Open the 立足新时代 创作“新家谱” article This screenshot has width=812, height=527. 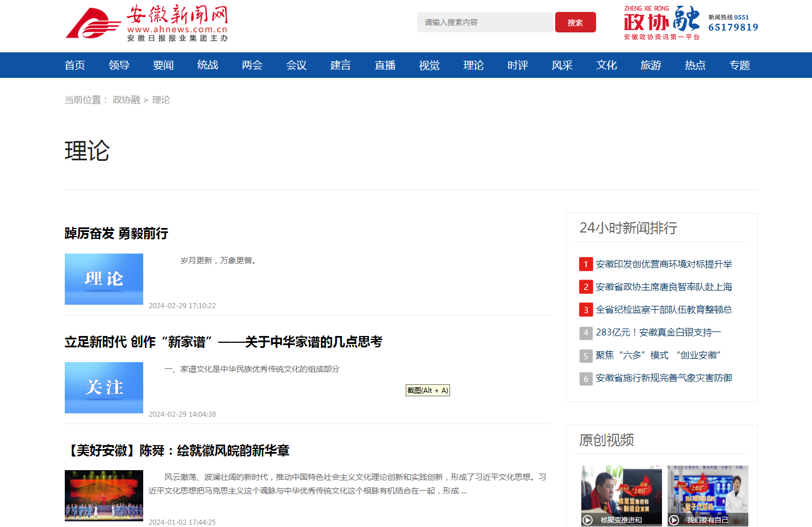(x=223, y=342)
